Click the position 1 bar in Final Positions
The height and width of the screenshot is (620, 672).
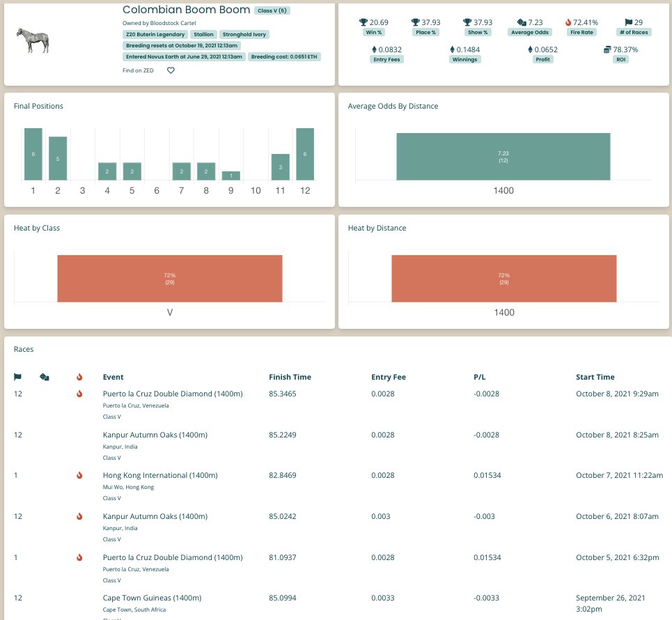click(x=33, y=154)
